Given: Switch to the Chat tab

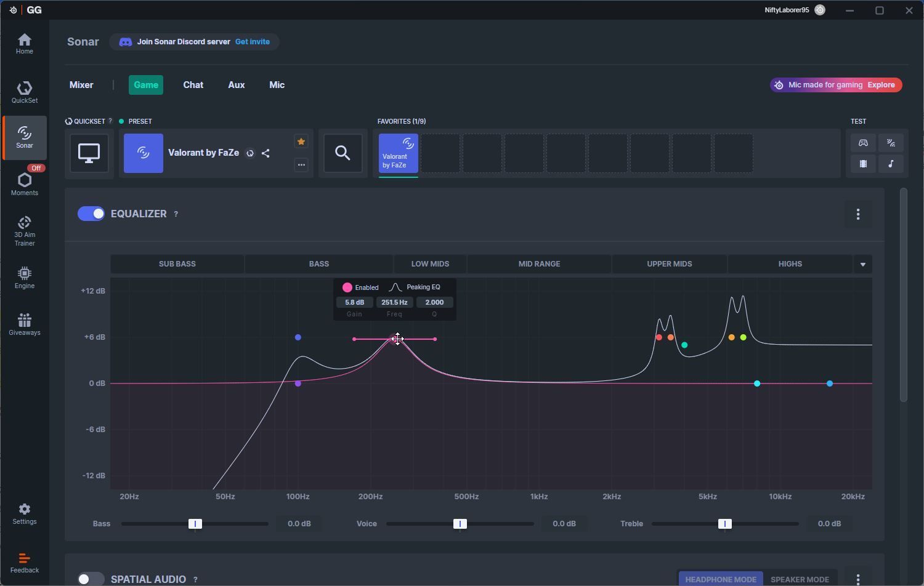Looking at the screenshot, I should [193, 85].
